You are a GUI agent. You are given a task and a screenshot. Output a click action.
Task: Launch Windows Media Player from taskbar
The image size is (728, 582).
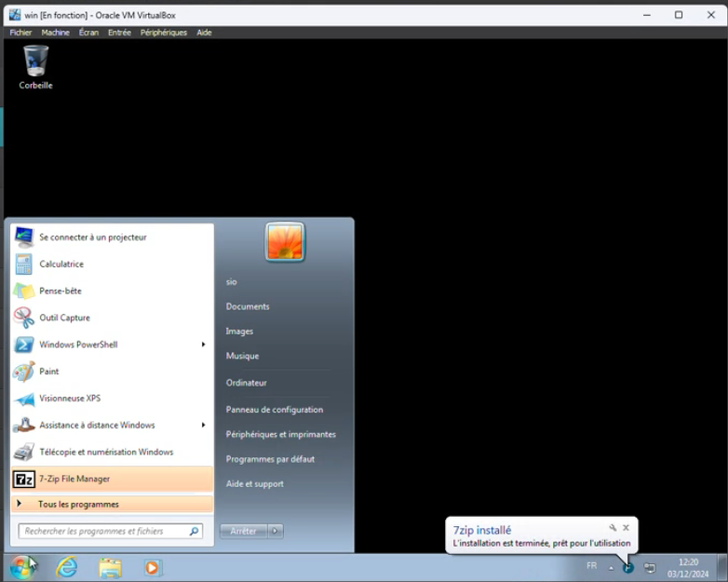pyautogui.click(x=152, y=568)
